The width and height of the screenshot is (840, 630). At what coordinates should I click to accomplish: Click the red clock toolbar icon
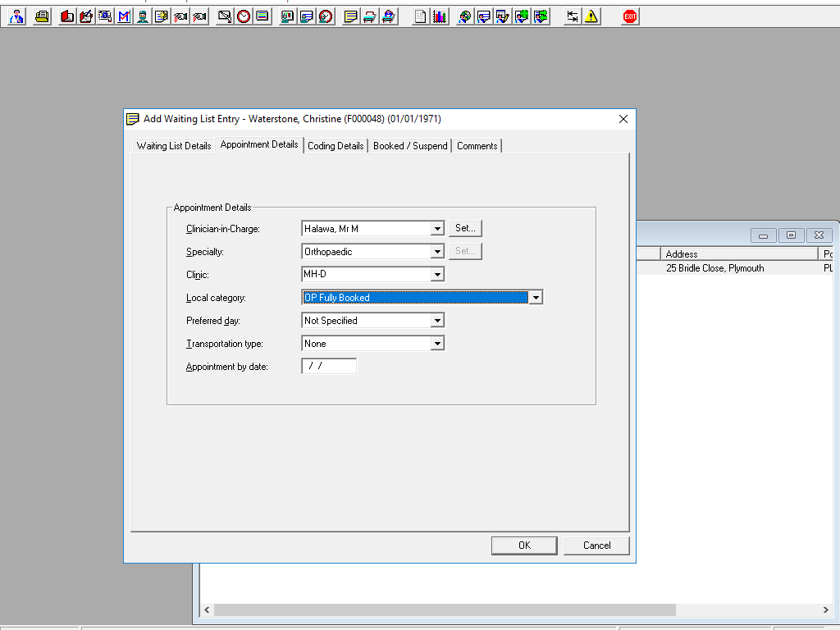pos(244,16)
